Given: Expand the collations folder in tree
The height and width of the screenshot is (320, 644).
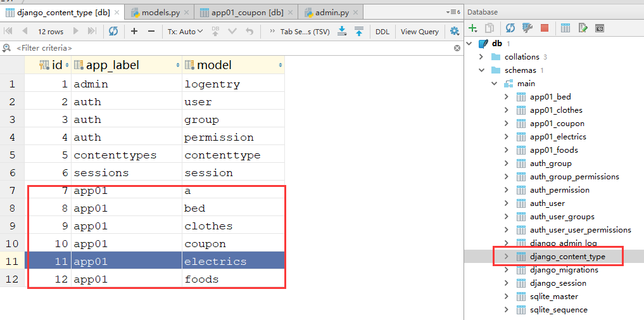Looking at the screenshot, I should tap(481, 56).
